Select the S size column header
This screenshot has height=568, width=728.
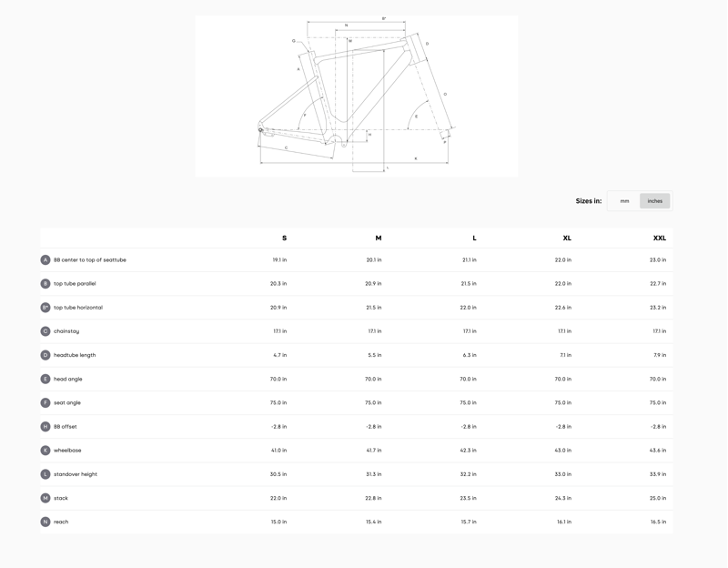coord(284,238)
